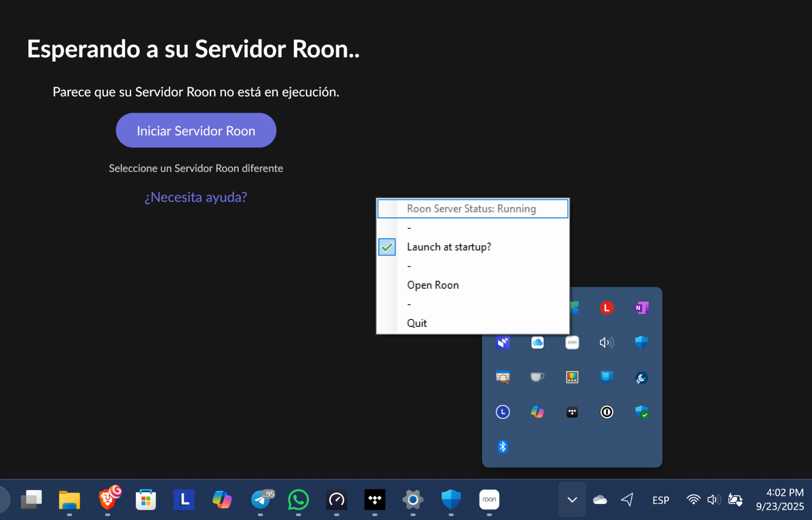
Task: Click the 1Password icon in the tray overflow
Action: [x=607, y=412]
